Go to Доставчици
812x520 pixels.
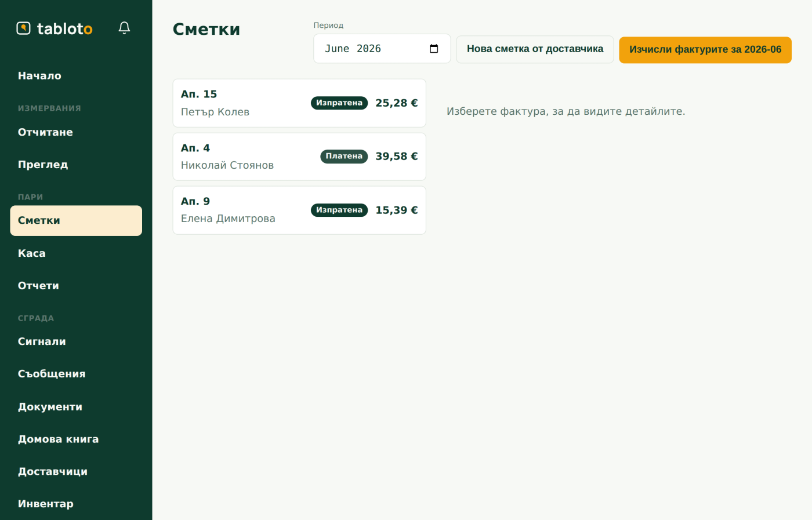(76, 472)
